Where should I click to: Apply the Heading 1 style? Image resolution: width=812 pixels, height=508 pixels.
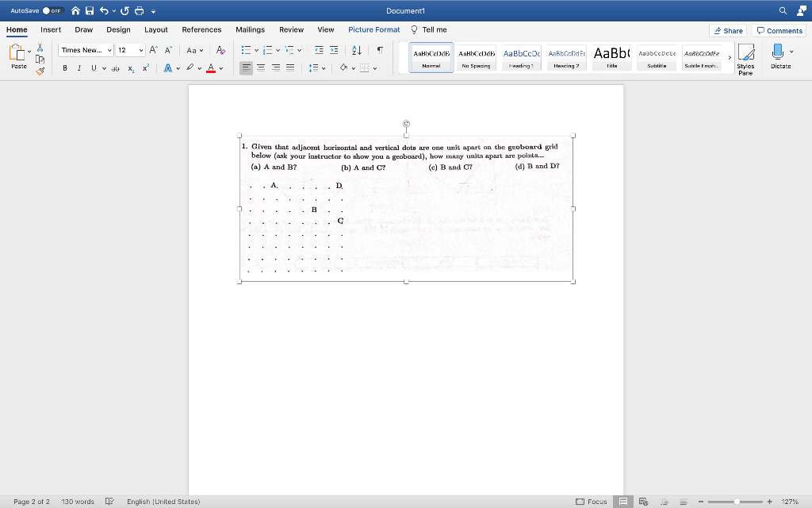pyautogui.click(x=521, y=57)
